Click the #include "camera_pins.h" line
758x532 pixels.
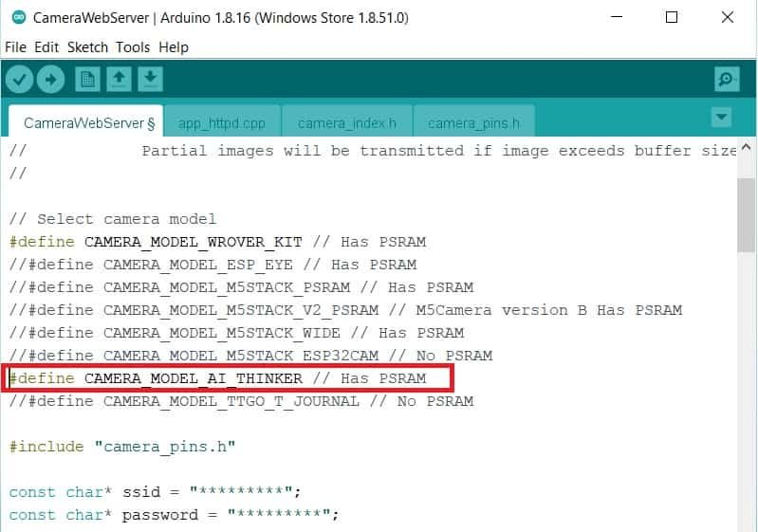click(x=122, y=447)
